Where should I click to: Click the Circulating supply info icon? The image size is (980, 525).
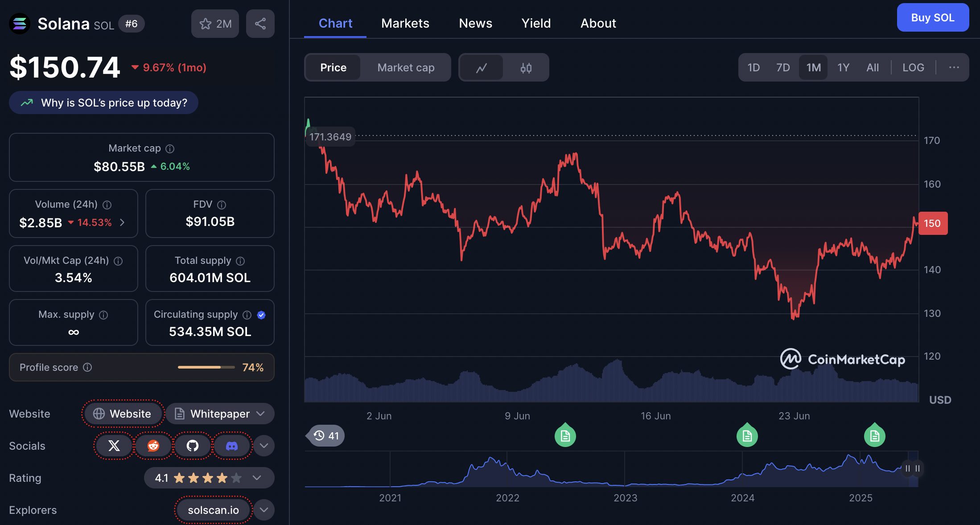click(x=247, y=315)
